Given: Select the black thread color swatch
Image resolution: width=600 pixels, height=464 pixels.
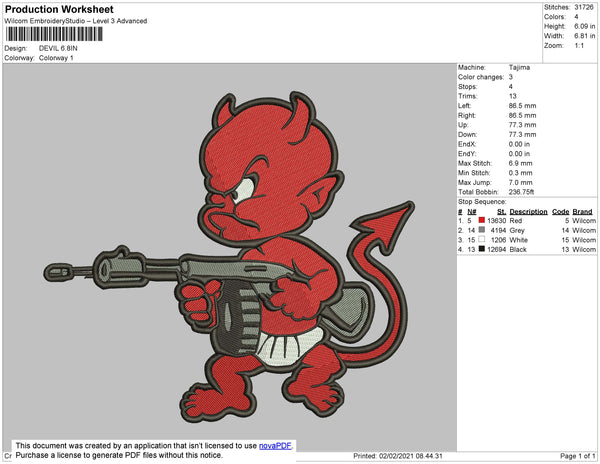Looking at the screenshot, I should click(482, 249).
